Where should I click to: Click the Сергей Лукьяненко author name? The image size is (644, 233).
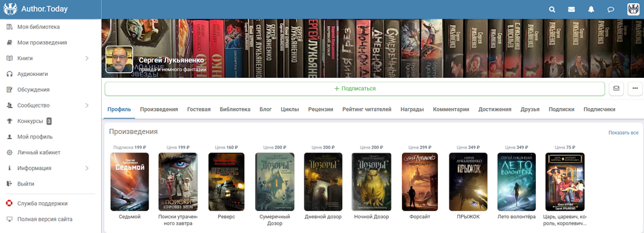[171, 61]
